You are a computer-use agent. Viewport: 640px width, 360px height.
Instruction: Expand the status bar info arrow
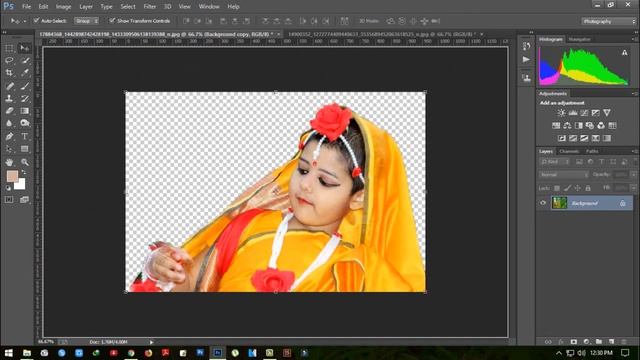(x=151, y=342)
